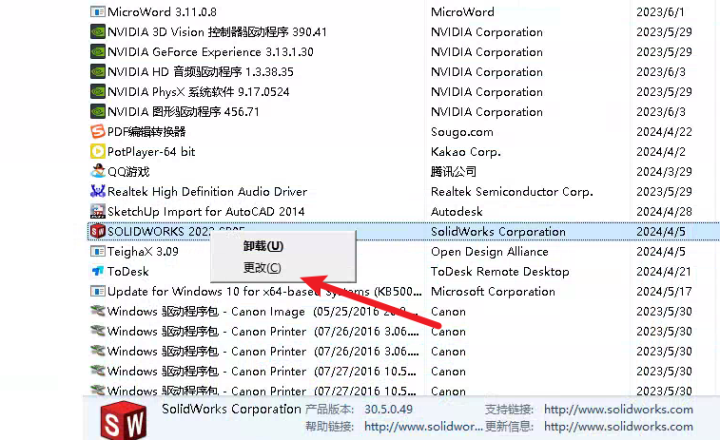
Task: Select the TeighaX 3.09 entry
Action: point(143,252)
